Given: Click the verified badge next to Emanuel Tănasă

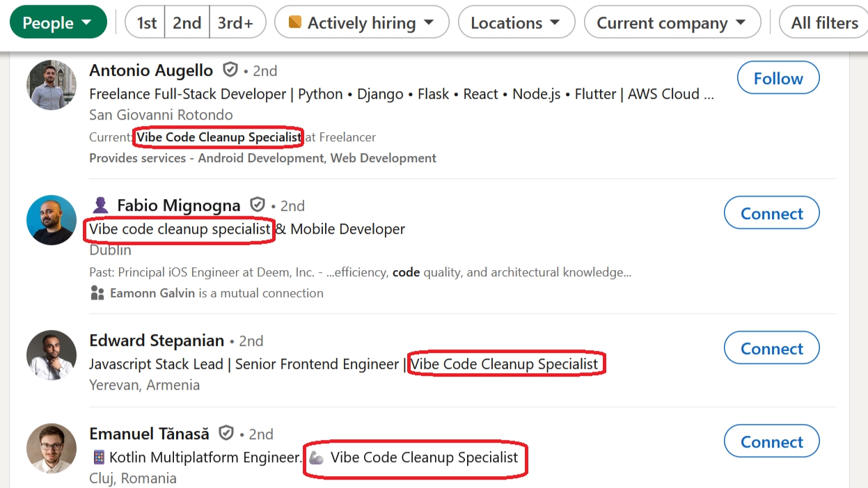Looking at the screenshot, I should point(226,434).
